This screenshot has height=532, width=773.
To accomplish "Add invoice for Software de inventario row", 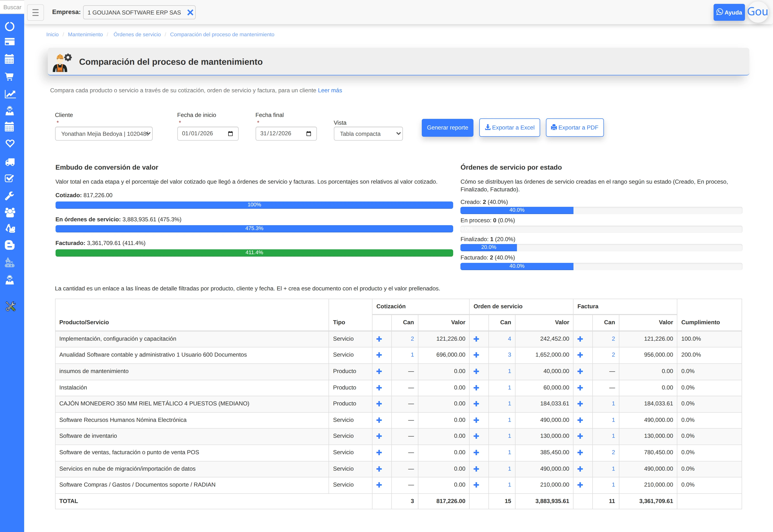I will [580, 436].
